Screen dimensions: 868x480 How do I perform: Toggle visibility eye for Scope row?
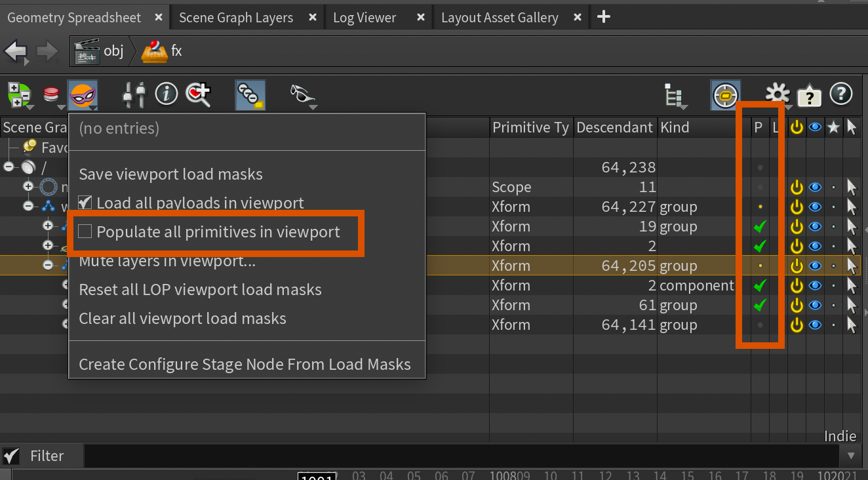(815, 187)
